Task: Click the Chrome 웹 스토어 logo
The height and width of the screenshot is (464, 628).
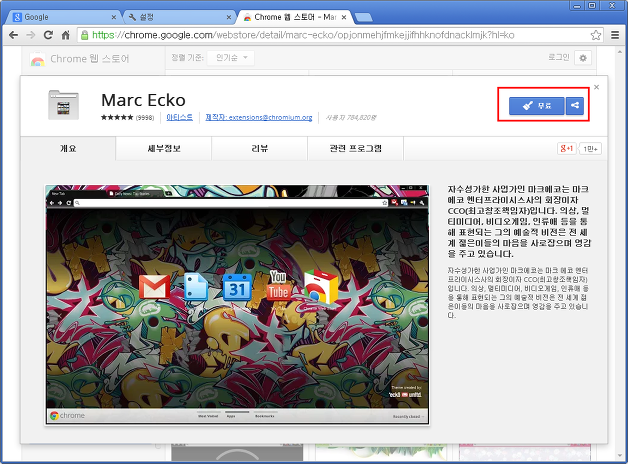Action: click(x=80, y=59)
